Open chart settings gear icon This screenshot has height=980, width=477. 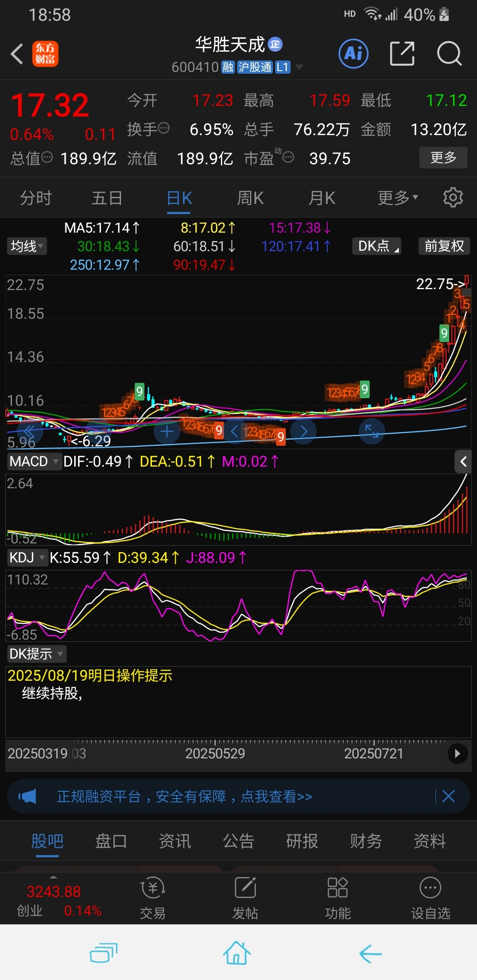click(453, 197)
